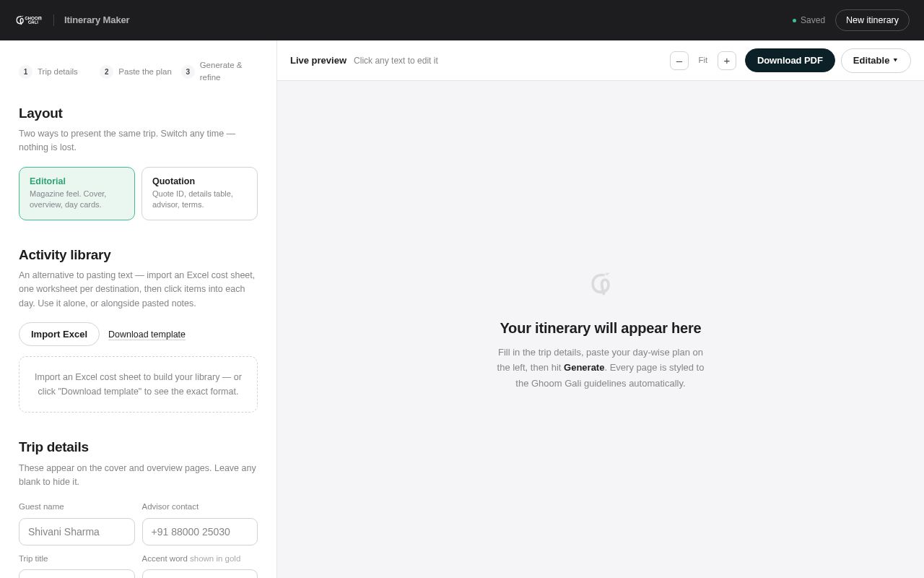Go to step 1 Trip details
Viewport: 924px width, 578px height.
click(48, 72)
